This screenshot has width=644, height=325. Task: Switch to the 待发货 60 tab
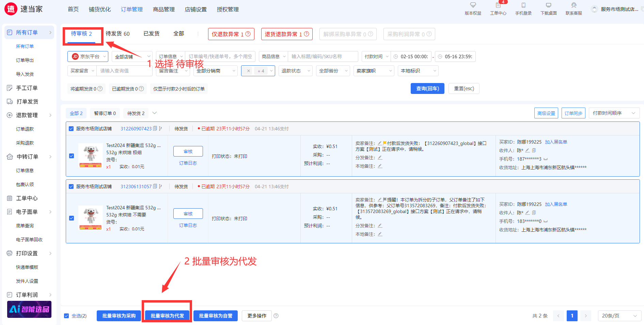(117, 34)
